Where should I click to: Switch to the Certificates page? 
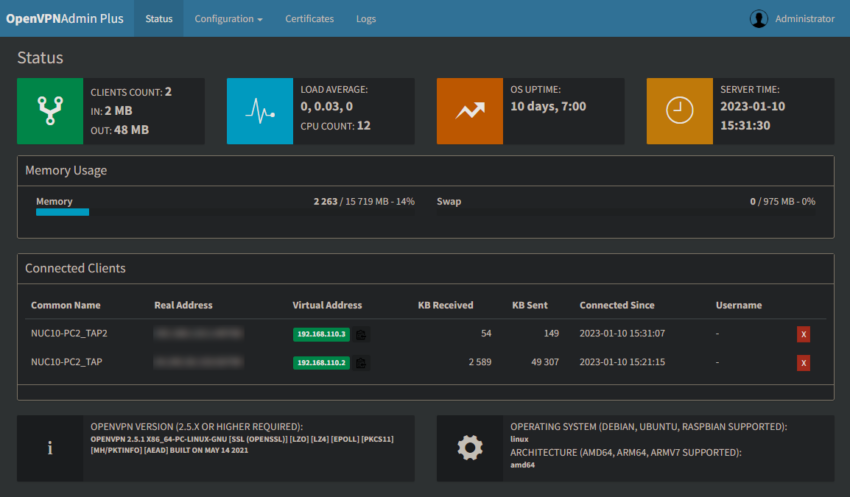coord(310,18)
